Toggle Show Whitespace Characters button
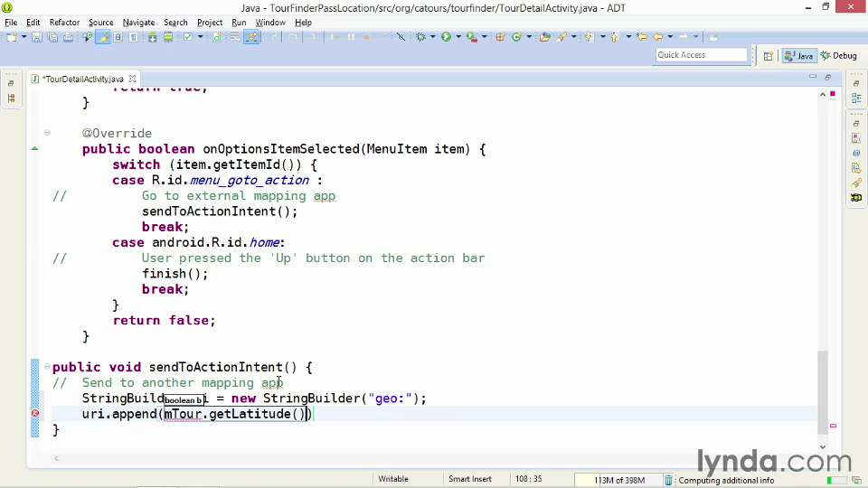Viewport: 868px width, 488px height. click(x=134, y=37)
